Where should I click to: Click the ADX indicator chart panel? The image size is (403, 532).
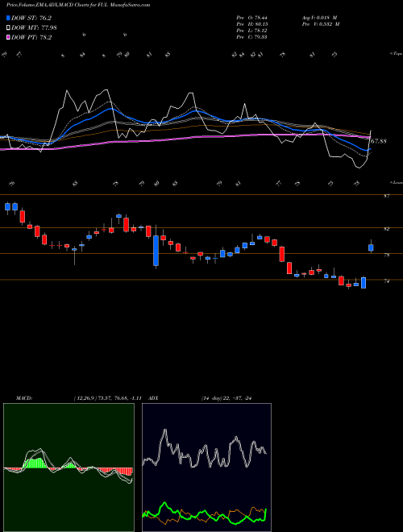pyautogui.click(x=206, y=468)
